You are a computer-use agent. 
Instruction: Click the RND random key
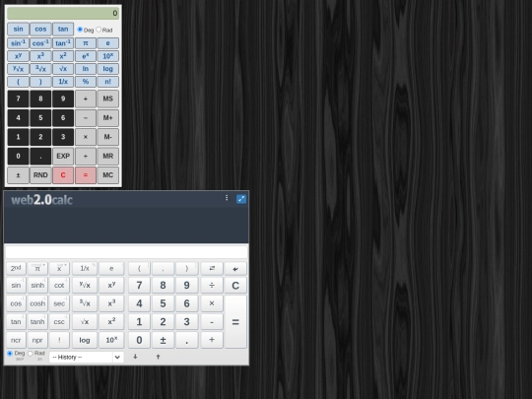pyautogui.click(x=40, y=175)
